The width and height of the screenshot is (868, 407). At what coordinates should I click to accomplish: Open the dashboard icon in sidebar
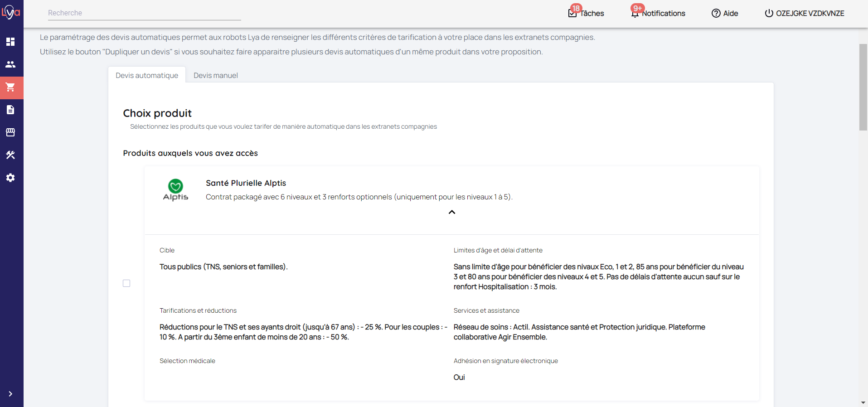[10, 42]
